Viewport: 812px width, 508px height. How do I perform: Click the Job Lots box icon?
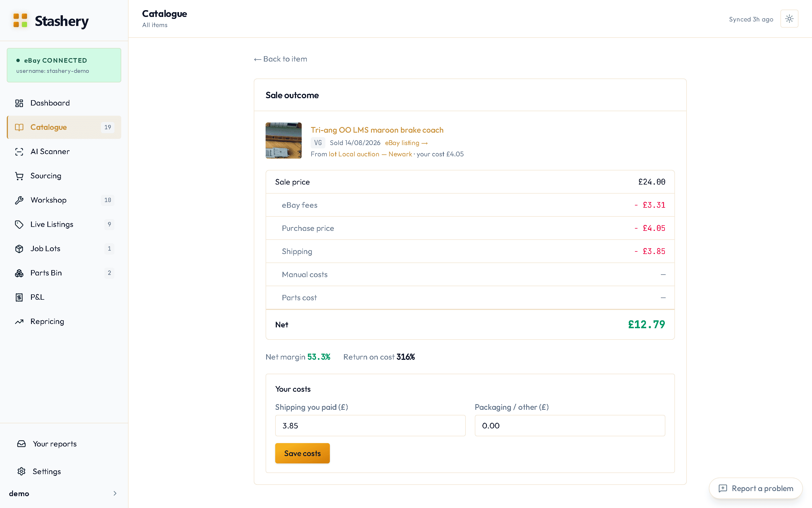(19, 249)
